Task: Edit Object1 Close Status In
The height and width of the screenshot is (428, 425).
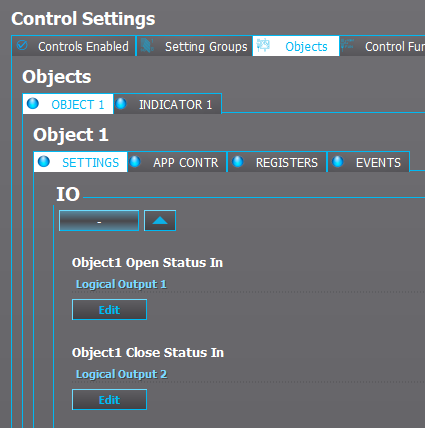Action: pos(109,400)
